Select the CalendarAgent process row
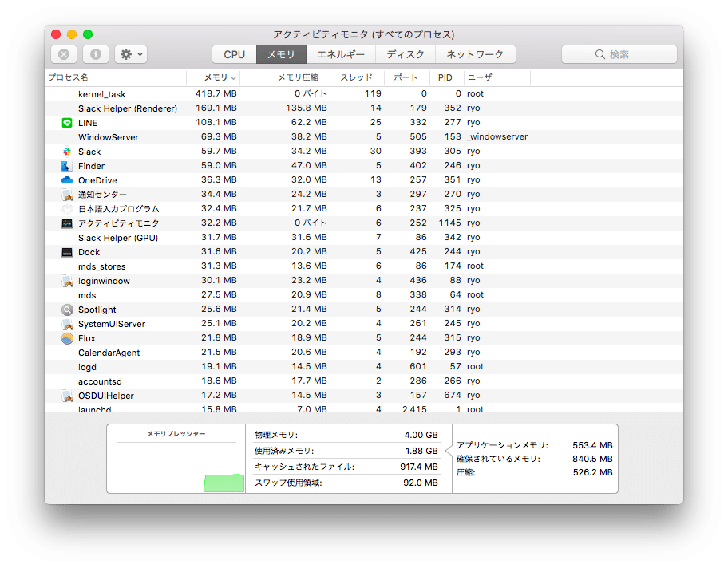Image resolution: width=728 pixels, height=568 pixels. [364, 353]
